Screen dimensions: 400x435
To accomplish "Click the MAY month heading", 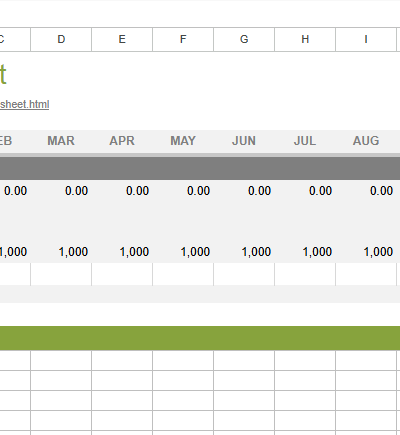I will point(183,141).
